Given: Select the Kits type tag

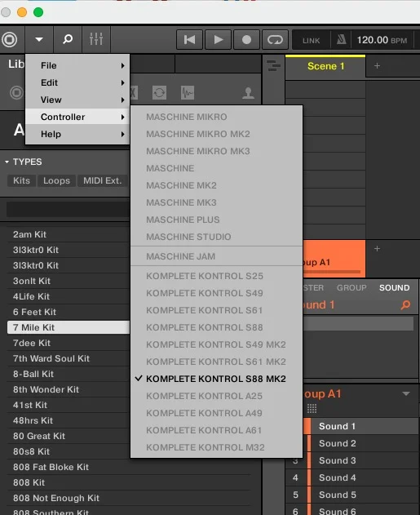Looking at the screenshot, I should [21, 180].
